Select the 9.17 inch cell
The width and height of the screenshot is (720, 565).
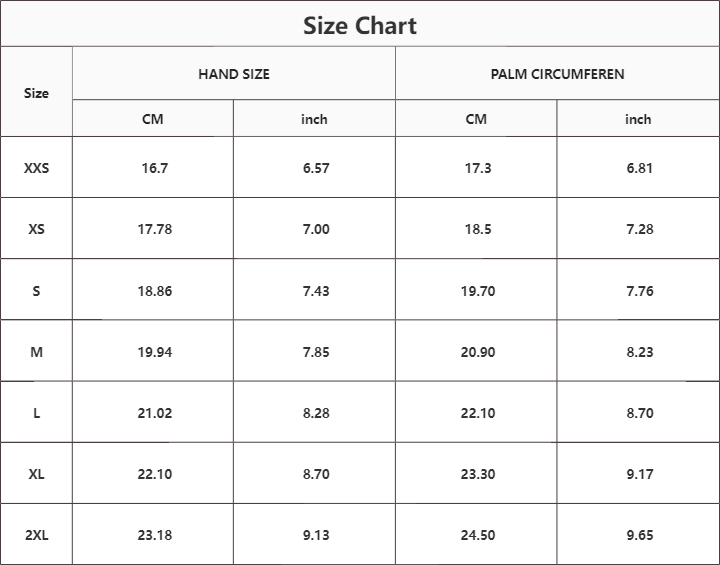[640, 474]
